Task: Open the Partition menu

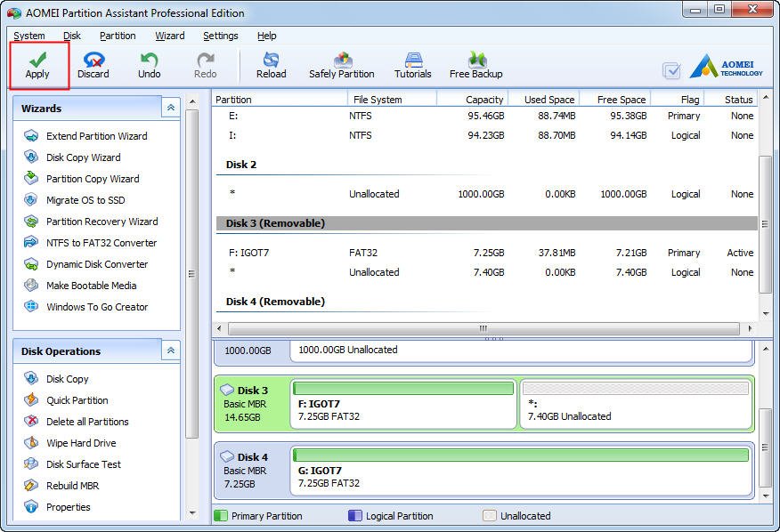Action: (x=118, y=36)
